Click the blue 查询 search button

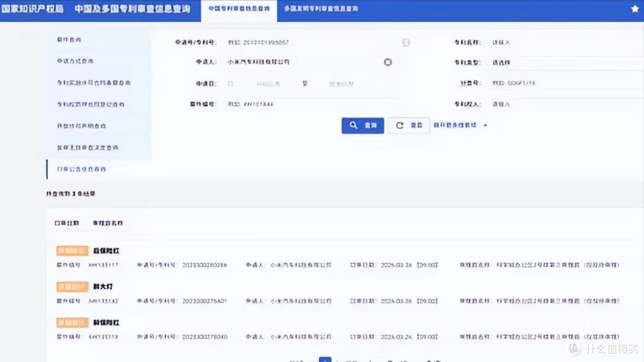[363, 125]
